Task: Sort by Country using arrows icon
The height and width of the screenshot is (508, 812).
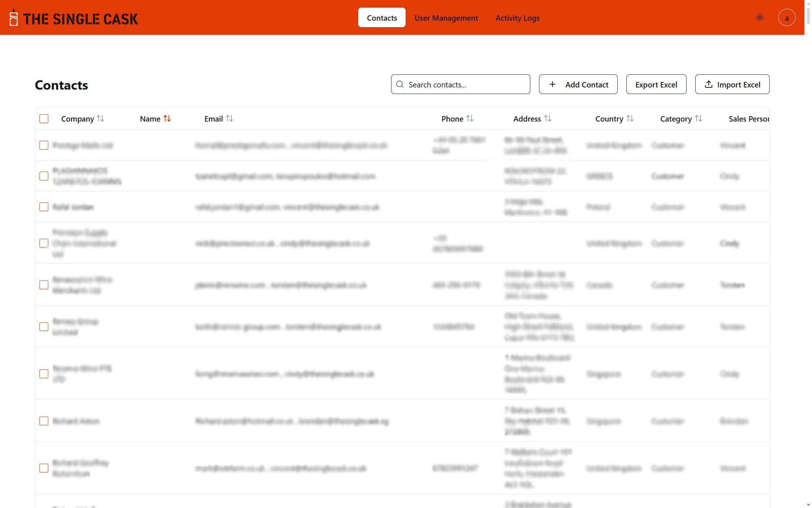Action: pyautogui.click(x=630, y=119)
